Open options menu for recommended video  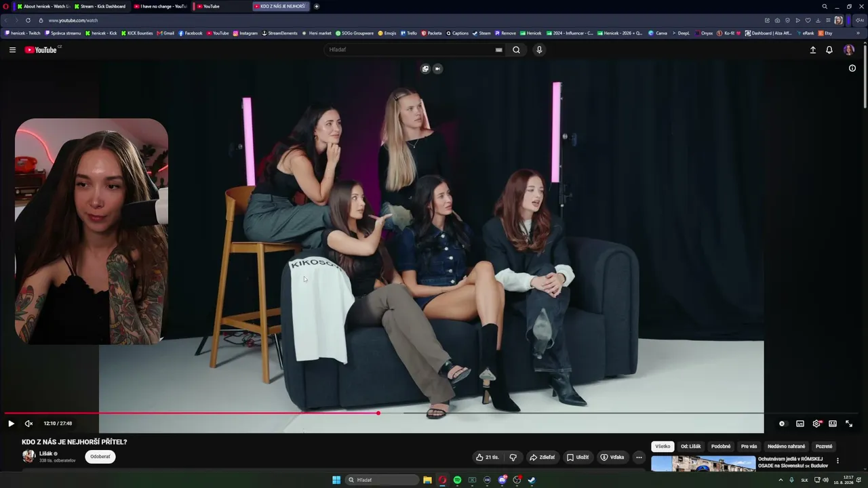(x=837, y=461)
